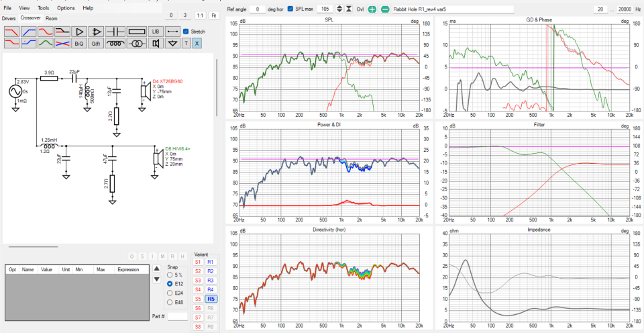Insert a G(f) transfer function block

96,43
